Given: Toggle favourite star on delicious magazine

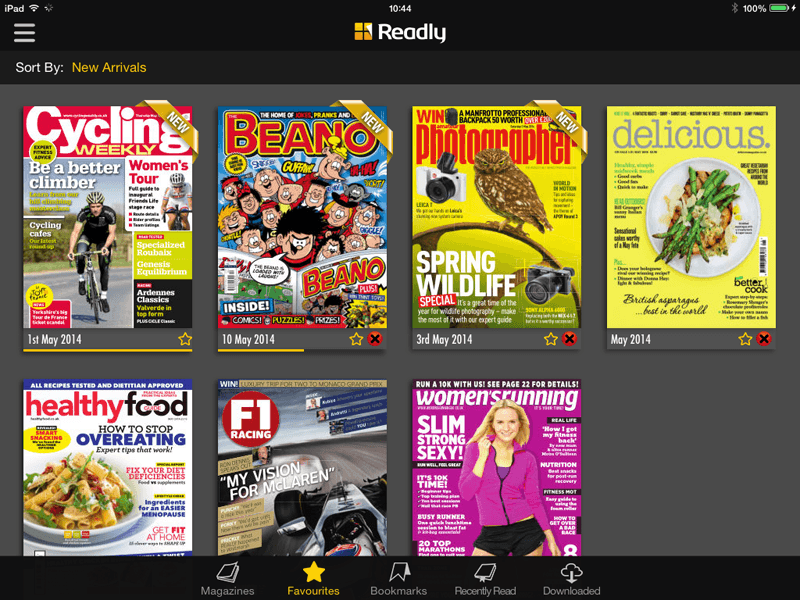Looking at the screenshot, I should point(745,339).
